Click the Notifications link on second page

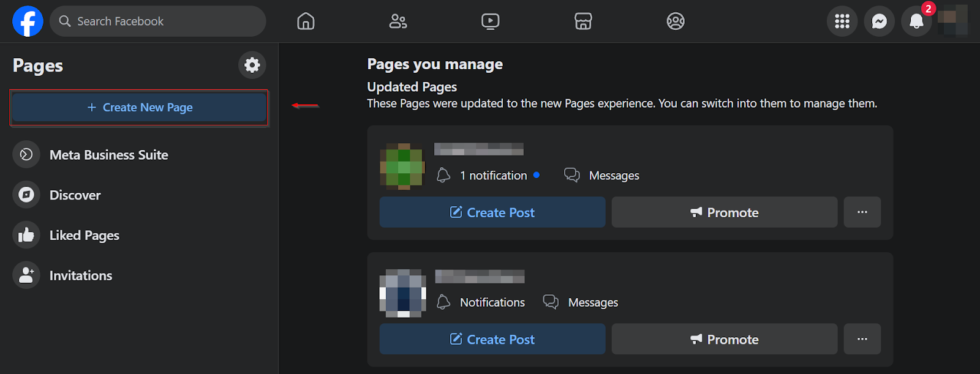tap(492, 302)
